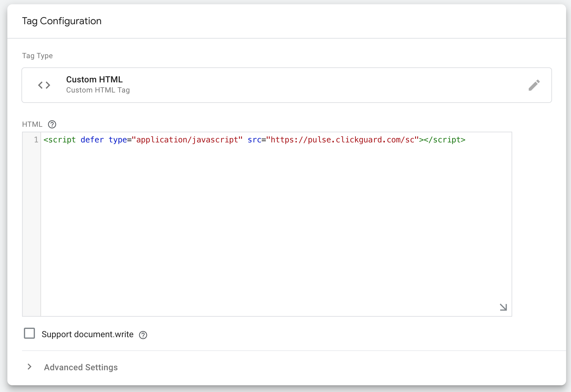
Task: Click line number 1 in the gutter
Action: tap(36, 140)
